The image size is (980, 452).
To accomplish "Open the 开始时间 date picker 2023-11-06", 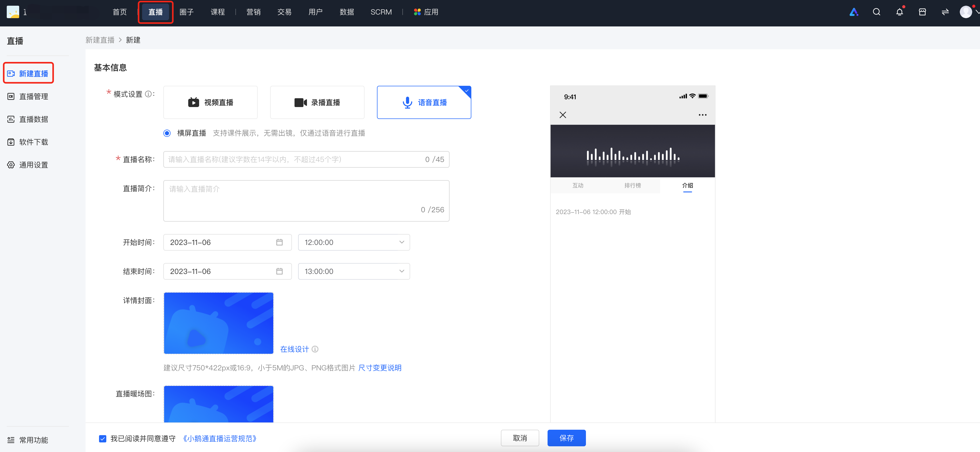I will pyautogui.click(x=228, y=242).
